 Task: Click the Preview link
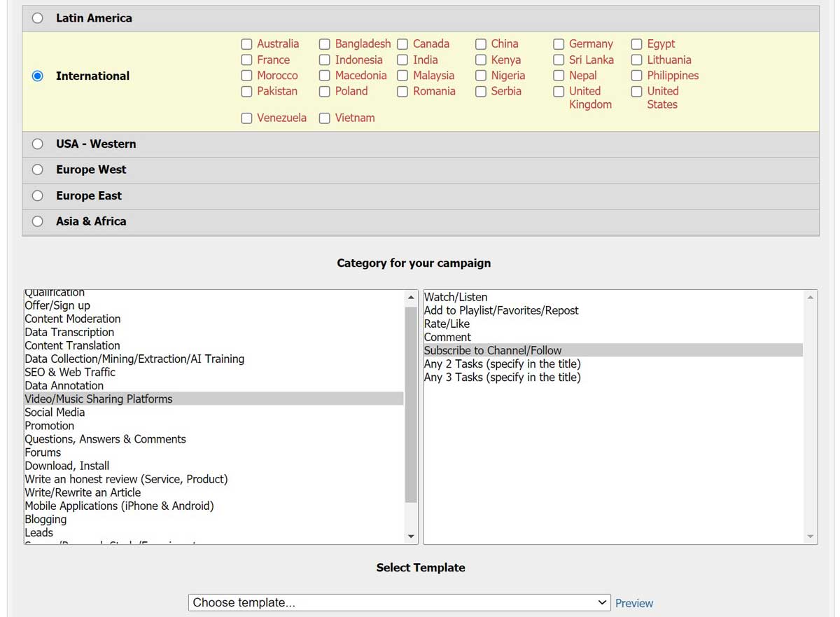(x=633, y=603)
